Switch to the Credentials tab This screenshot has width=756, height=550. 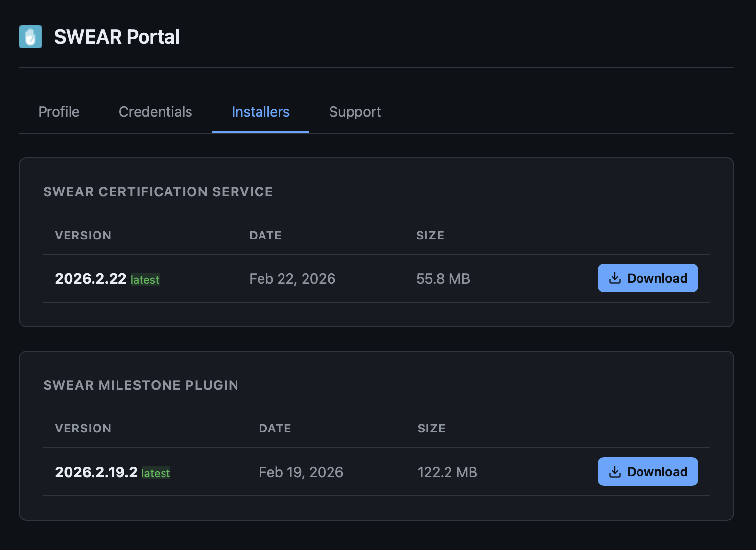(155, 112)
